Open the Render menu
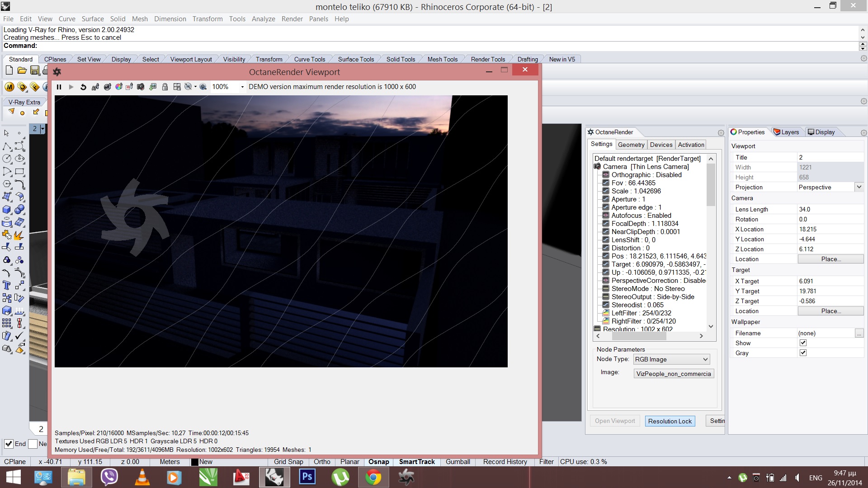This screenshot has height=488, width=868. (292, 19)
